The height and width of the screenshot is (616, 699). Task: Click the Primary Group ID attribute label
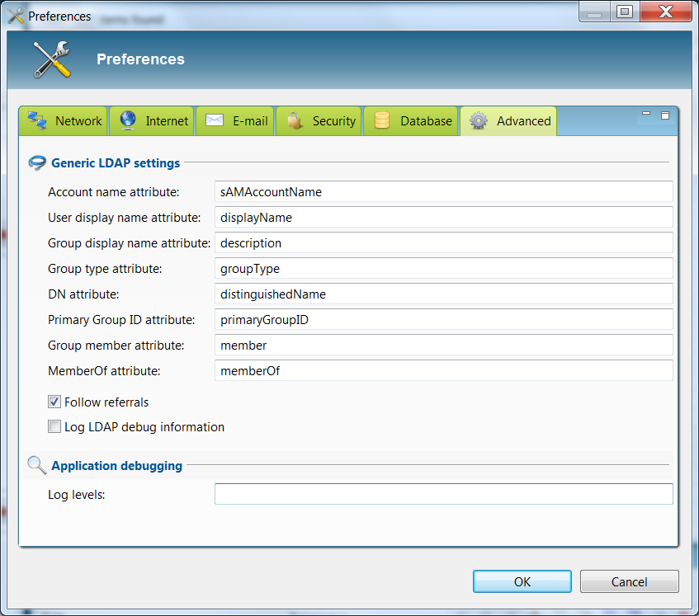pyautogui.click(x=121, y=320)
